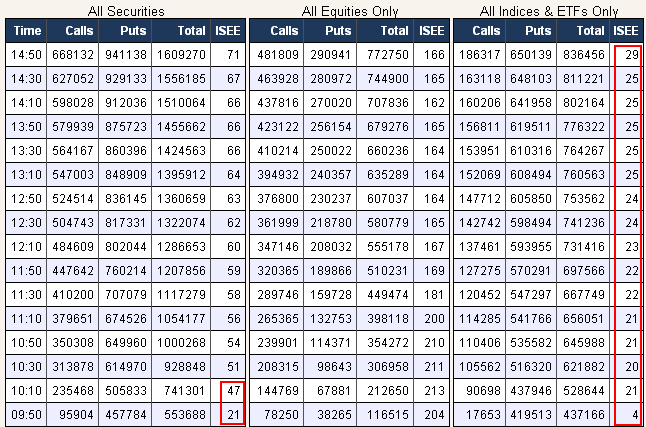The height and width of the screenshot is (427, 646).
Task: Select the indices total value 645988
Action: [583, 343]
